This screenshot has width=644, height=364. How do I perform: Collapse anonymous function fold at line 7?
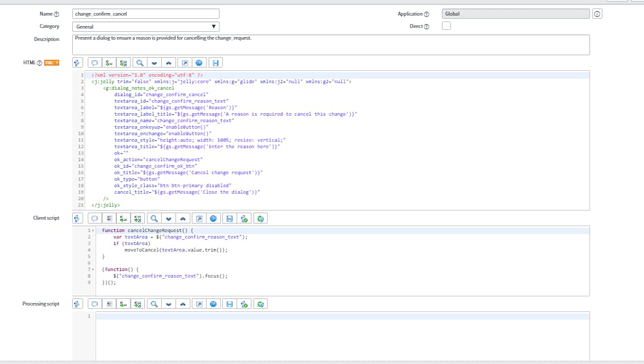[93, 270]
